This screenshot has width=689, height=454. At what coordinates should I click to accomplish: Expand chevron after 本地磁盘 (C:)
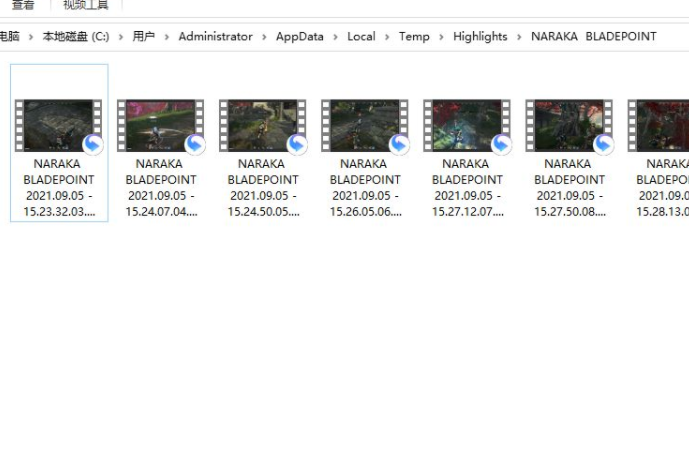click(x=121, y=37)
